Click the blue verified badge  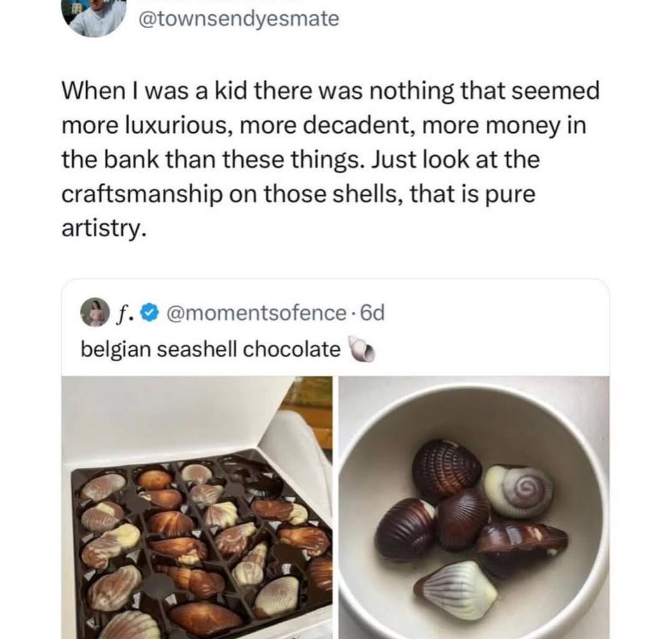[x=148, y=313]
